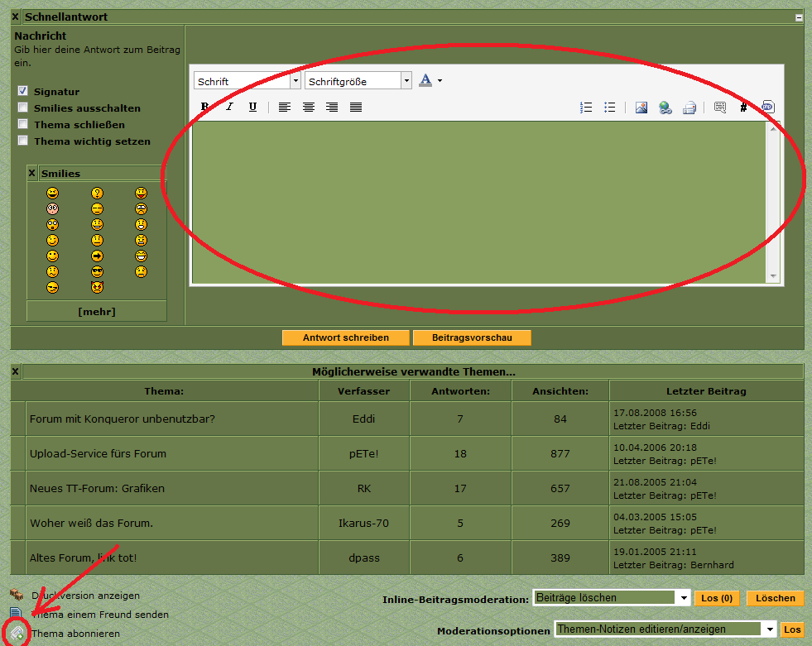Click the Beitragsvorschau preview button
The width and height of the screenshot is (812, 646).
pyautogui.click(x=470, y=337)
